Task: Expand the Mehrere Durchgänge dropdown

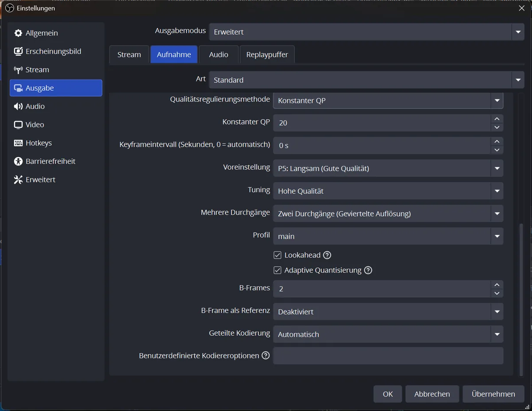Action: [x=388, y=214]
